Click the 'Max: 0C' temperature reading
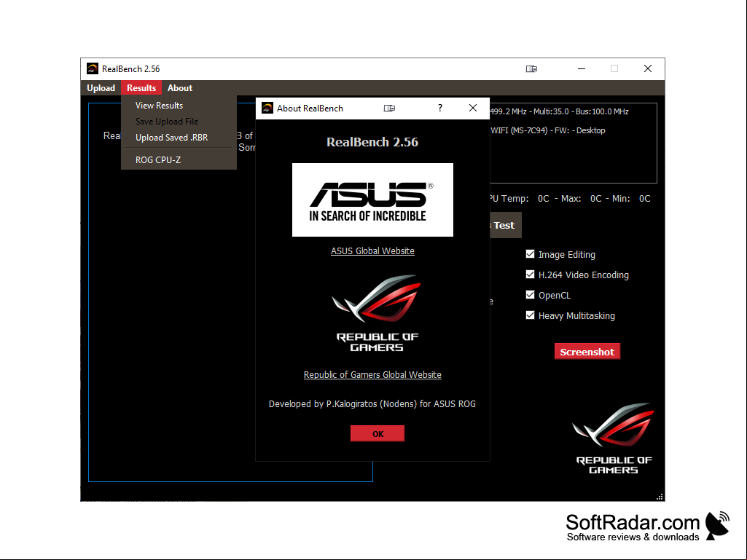Screen dimensions: 747x560 (x=582, y=199)
